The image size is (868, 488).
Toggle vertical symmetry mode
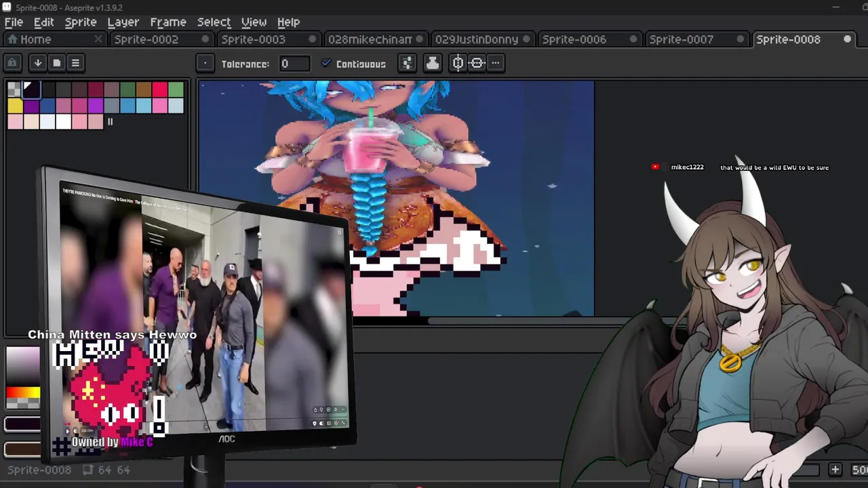pos(477,64)
